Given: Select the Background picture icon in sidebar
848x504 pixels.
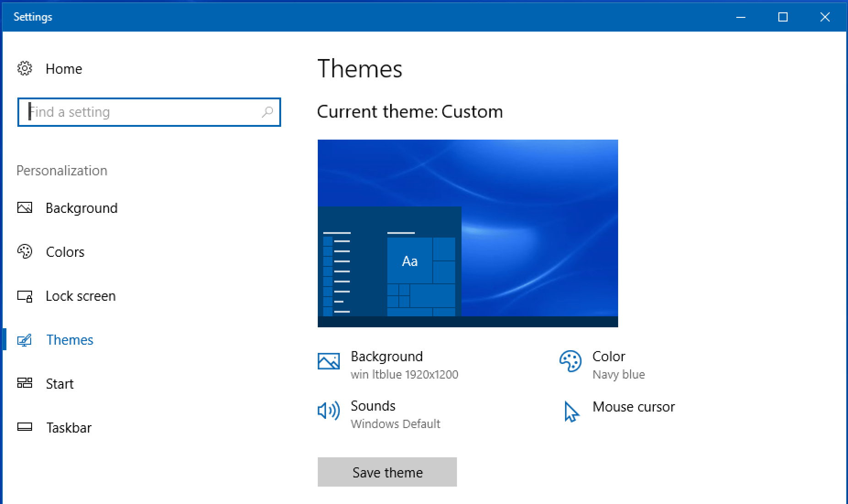Looking at the screenshot, I should click(x=25, y=208).
